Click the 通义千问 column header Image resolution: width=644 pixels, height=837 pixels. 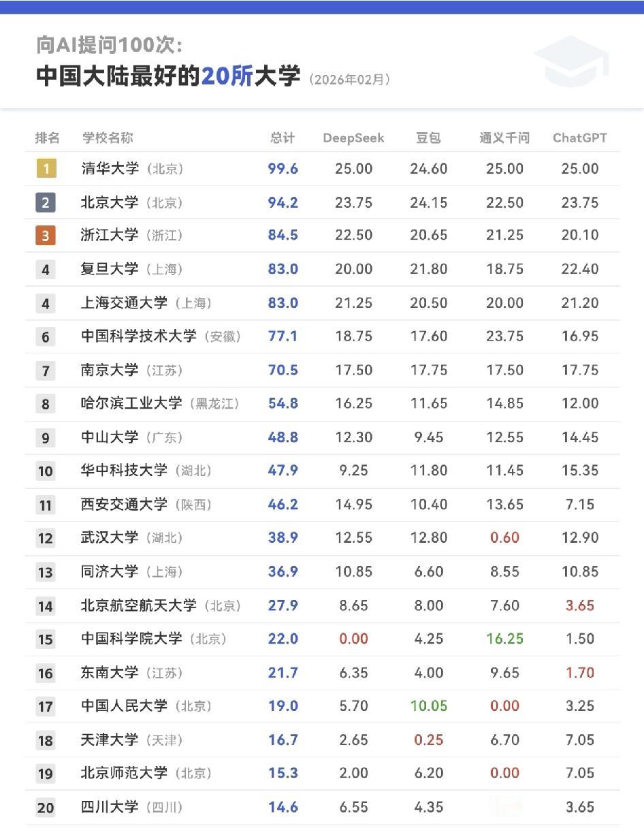504,138
